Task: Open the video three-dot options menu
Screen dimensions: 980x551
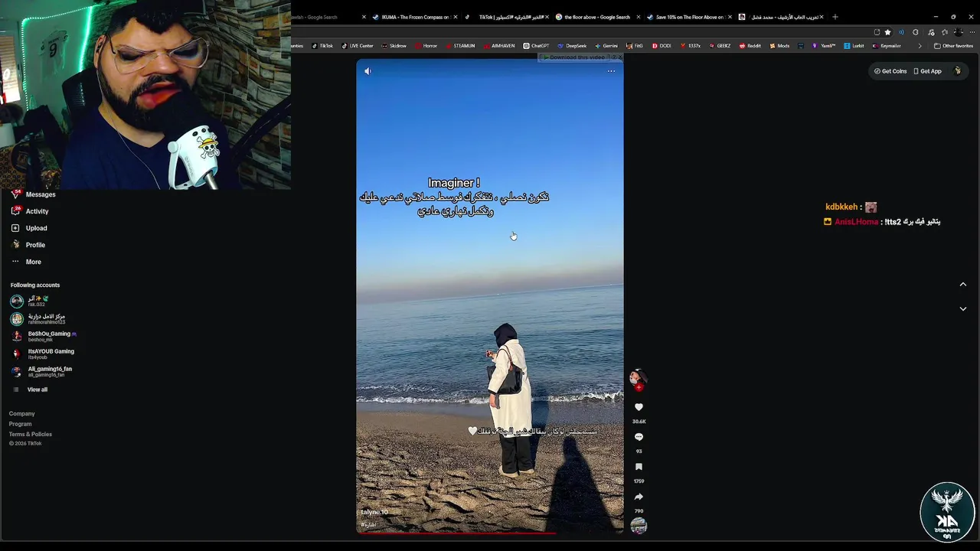Action: pyautogui.click(x=611, y=71)
